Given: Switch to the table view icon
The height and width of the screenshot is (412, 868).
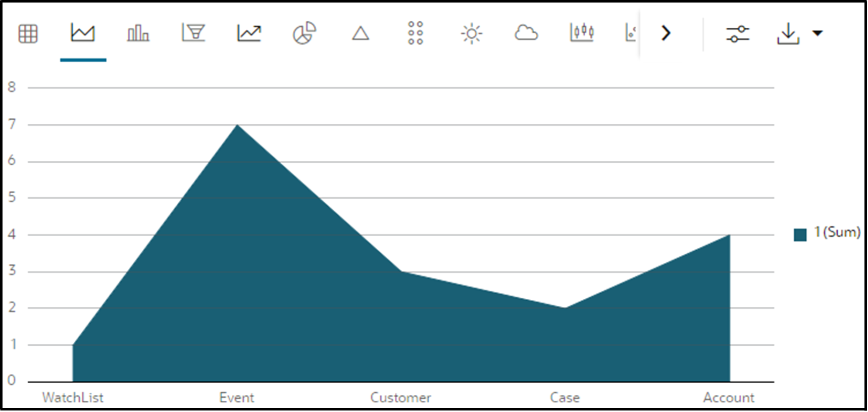Looking at the screenshot, I should (28, 34).
